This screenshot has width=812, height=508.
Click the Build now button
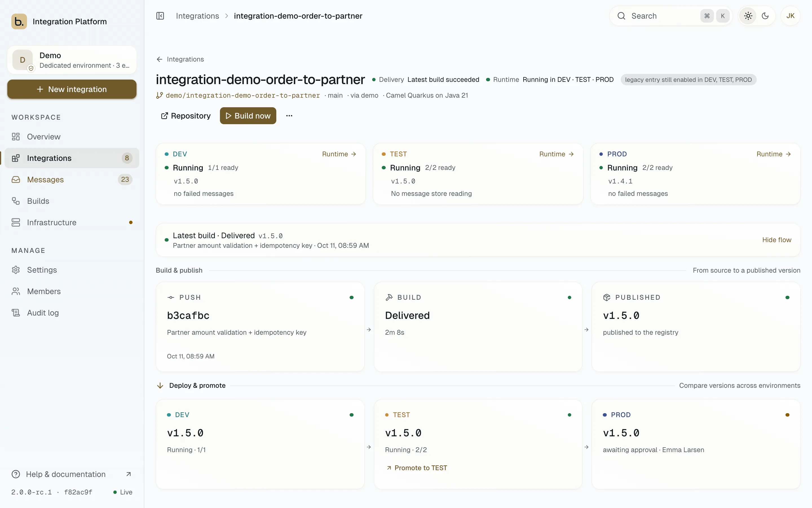pyautogui.click(x=248, y=116)
